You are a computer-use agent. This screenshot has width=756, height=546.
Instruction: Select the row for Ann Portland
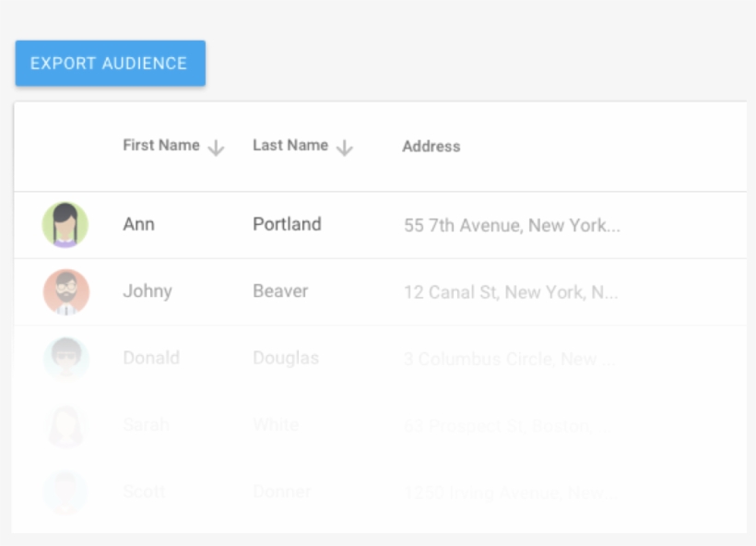point(369,222)
